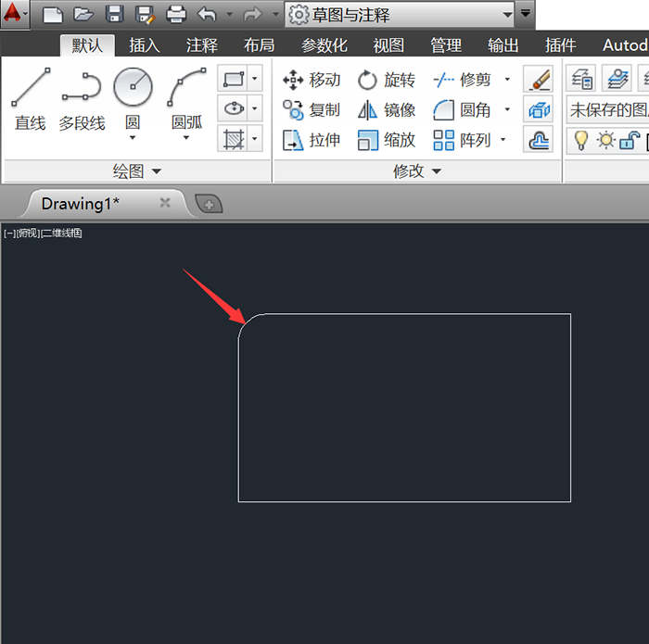Switch to the 默认 ribbon tab
This screenshot has width=649, height=644.
[87, 45]
